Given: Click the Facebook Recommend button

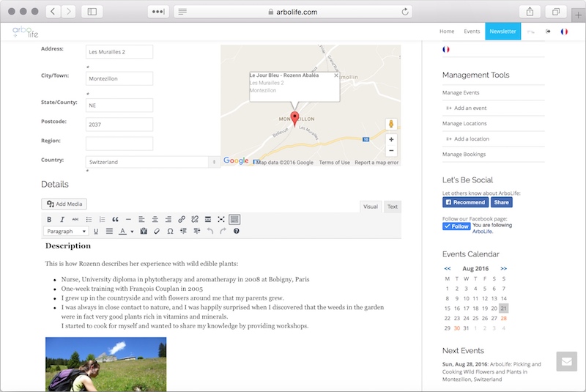Looking at the screenshot, I should click(x=465, y=202).
